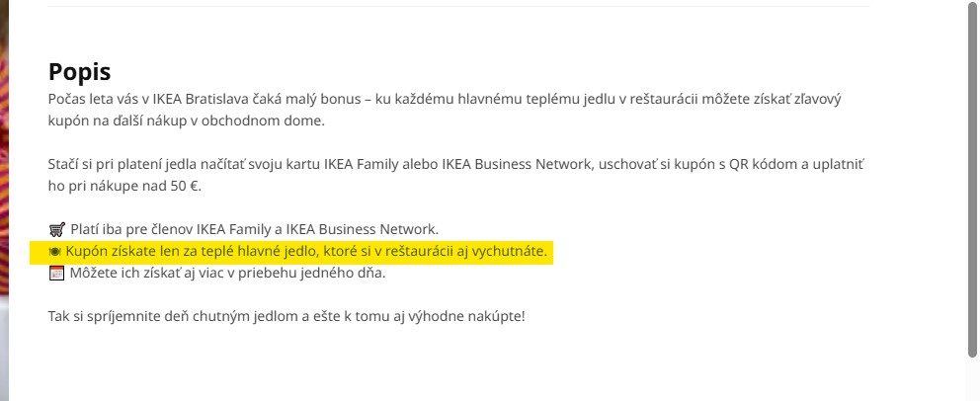Click the "Popis" heading
The image size is (980, 401).
[79, 72]
